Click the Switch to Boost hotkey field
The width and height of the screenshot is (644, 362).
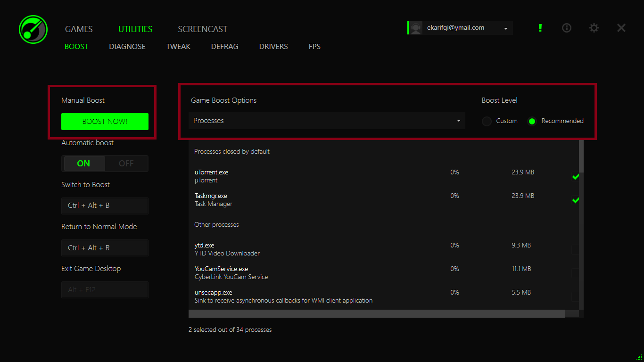click(105, 206)
